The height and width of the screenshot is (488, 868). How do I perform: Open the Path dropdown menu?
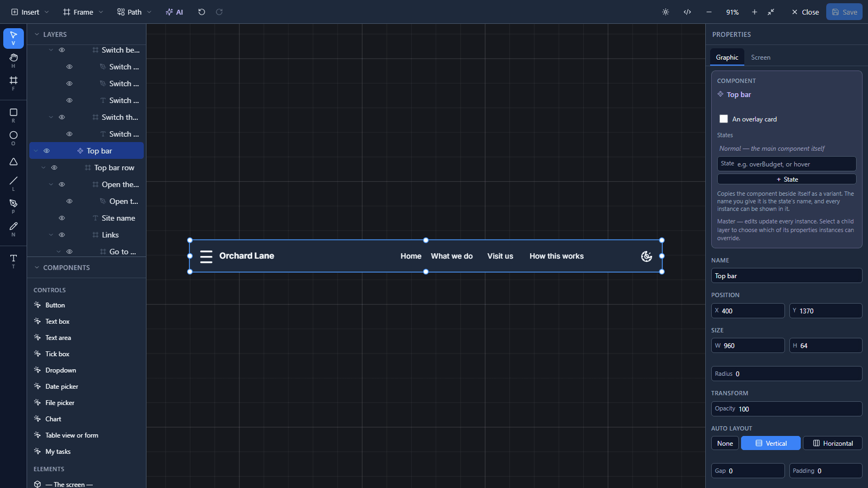click(135, 12)
